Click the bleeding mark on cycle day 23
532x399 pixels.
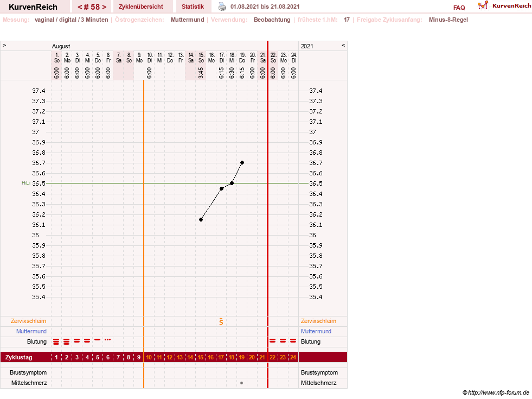(x=283, y=340)
